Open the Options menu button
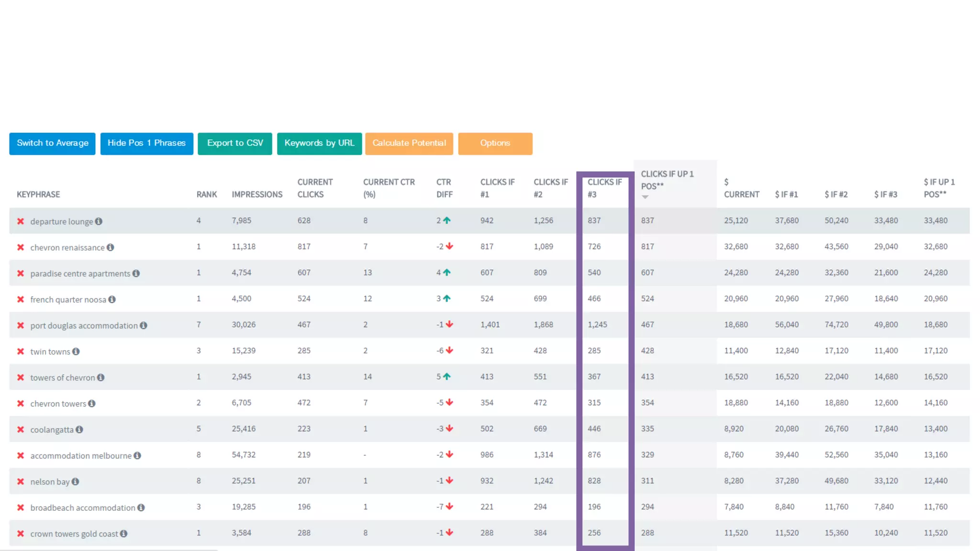 pos(495,143)
